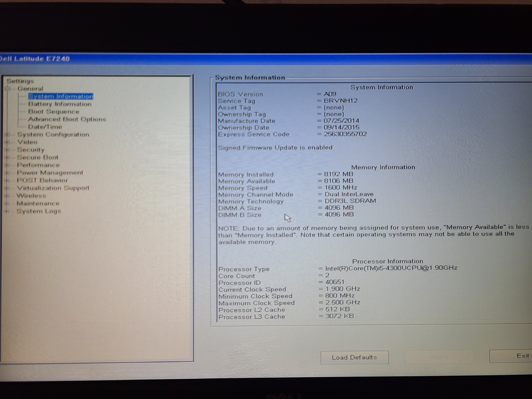Click the DIMM A Size label
Viewport: 532px width, 399px height.
pos(240,208)
